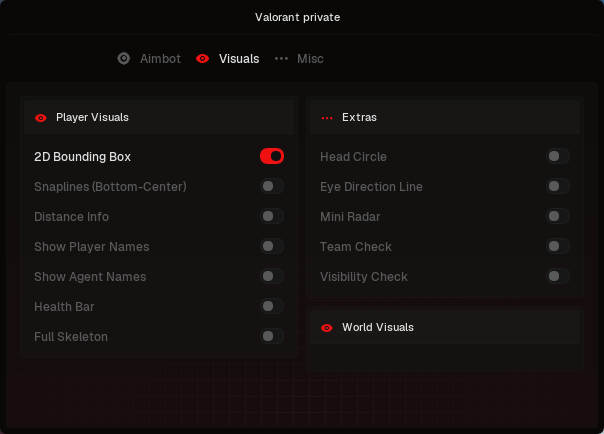Click the "Team Check" label
The width and height of the screenshot is (604, 434).
click(356, 247)
